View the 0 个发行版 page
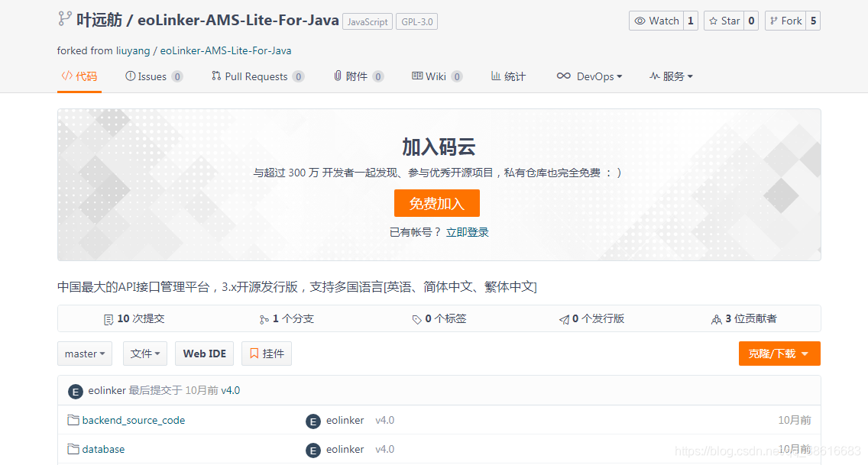 (591, 319)
